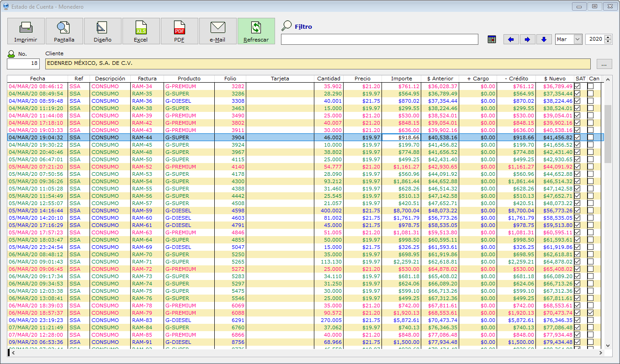Viewport: 620px width, 364px height.
Task: Click the green Refrescar button
Action: pyautogui.click(x=256, y=31)
